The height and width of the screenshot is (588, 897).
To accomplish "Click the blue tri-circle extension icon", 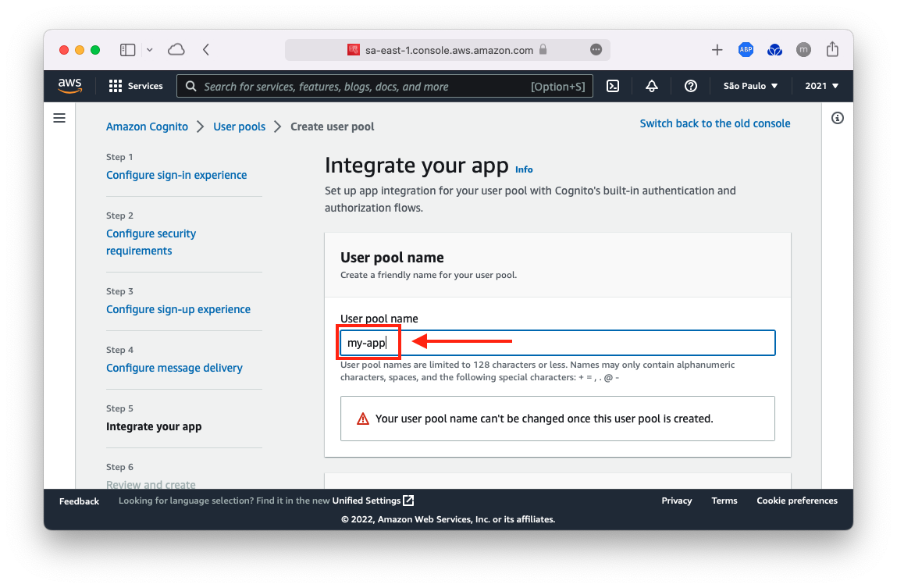I will pyautogui.click(x=774, y=50).
